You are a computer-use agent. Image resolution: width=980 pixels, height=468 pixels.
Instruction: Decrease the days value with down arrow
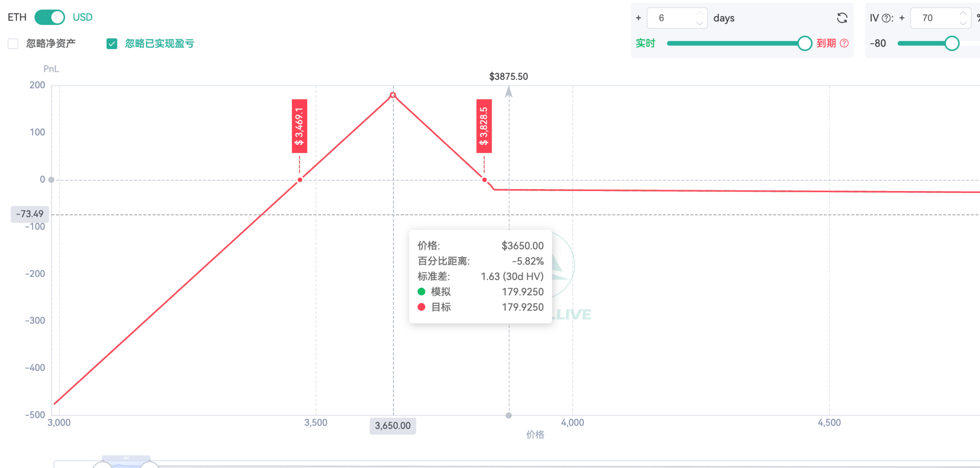pyautogui.click(x=700, y=23)
